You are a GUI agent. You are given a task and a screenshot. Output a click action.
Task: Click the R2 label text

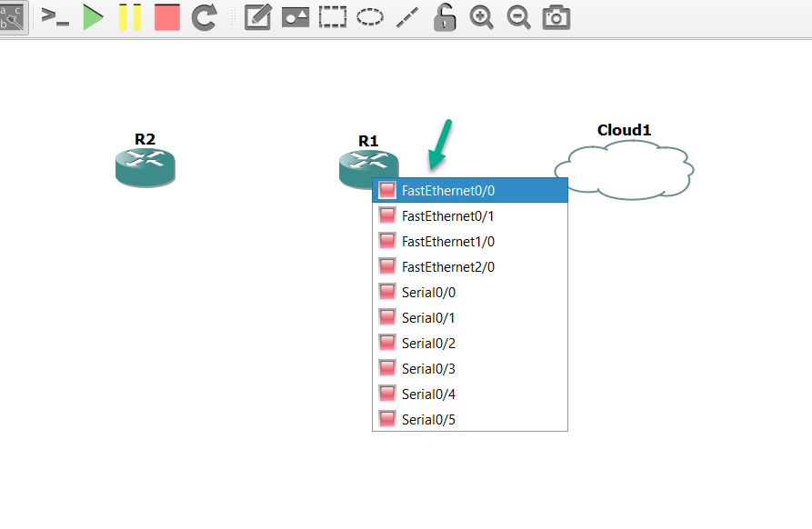point(145,139)
